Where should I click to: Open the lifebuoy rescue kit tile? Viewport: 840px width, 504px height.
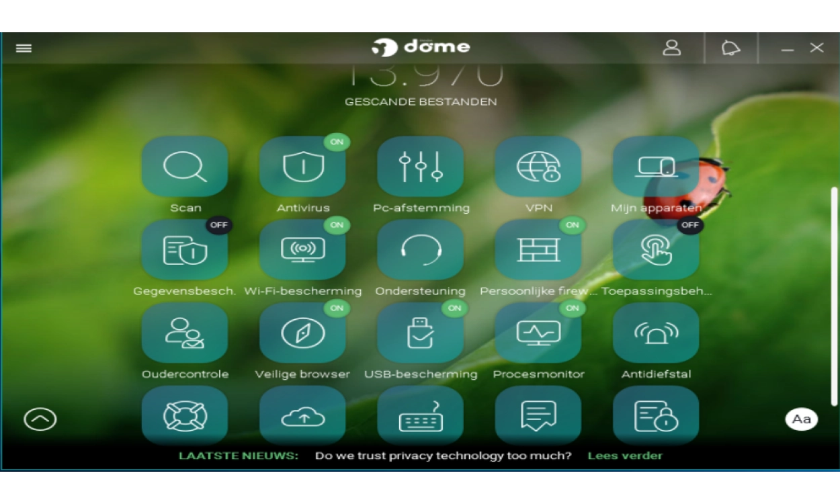pos(185,416)
